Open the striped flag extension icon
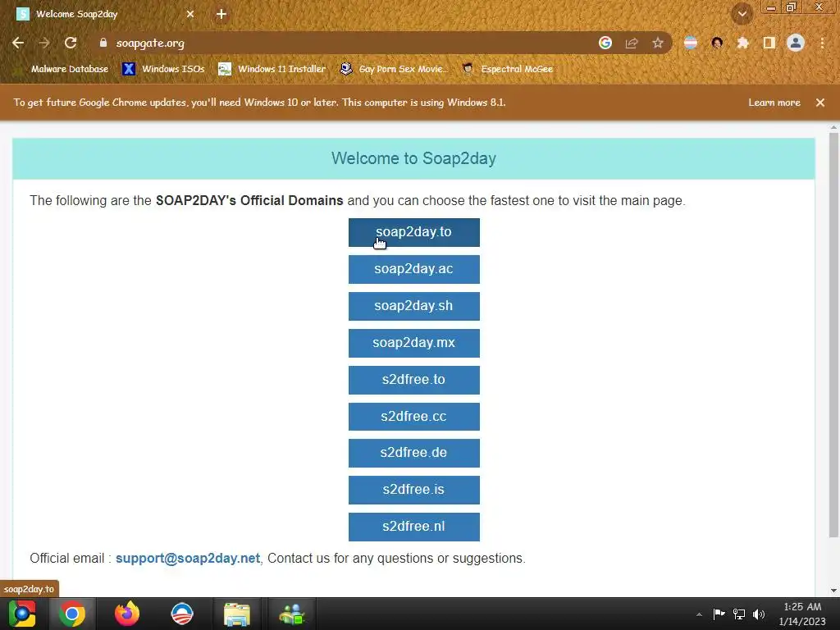 [691, 43]
